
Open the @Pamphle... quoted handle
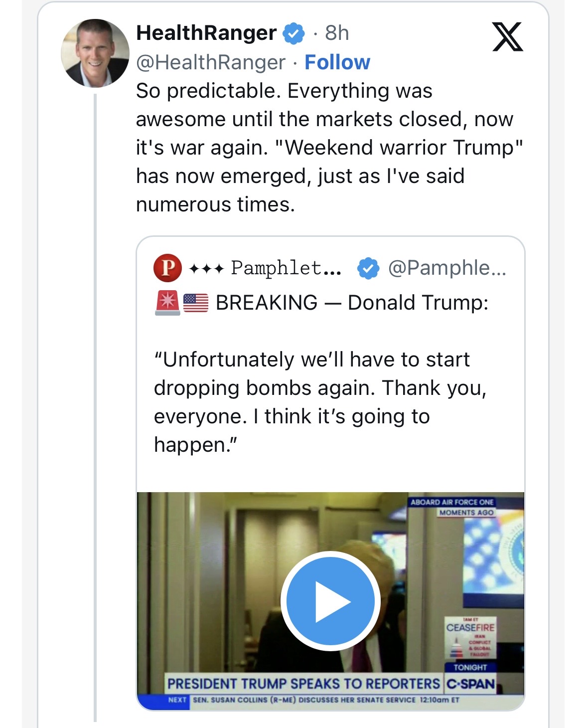tap(447, 268)
